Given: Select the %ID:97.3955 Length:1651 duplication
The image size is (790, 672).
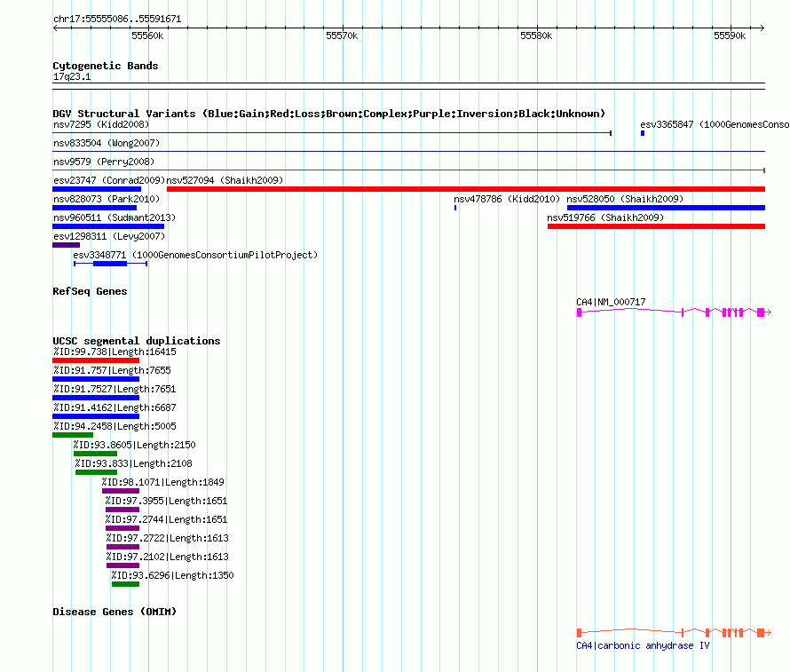Looking at the screenshot, I should pyautogui.click(x=122, y=510).
